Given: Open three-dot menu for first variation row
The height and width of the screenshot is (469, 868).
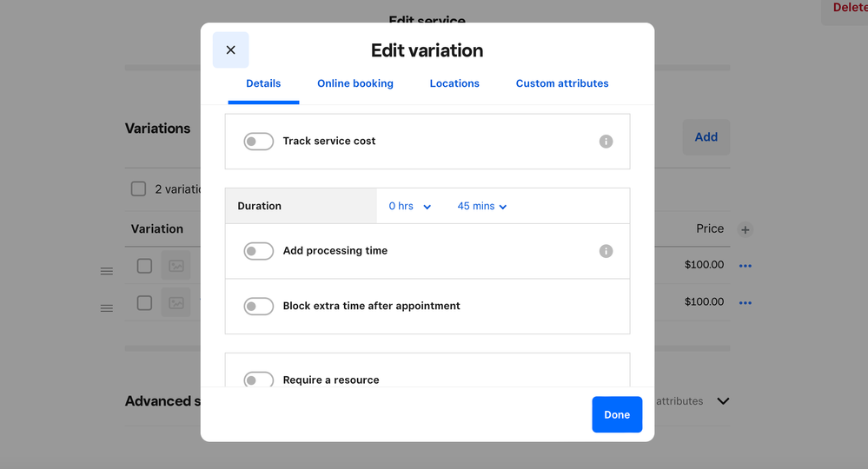Looking at the screenshot, I should click(x=745, y=266).
